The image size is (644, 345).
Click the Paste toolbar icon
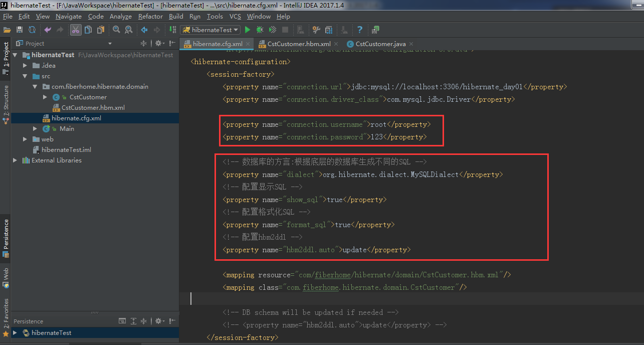(x=101, y=30)
